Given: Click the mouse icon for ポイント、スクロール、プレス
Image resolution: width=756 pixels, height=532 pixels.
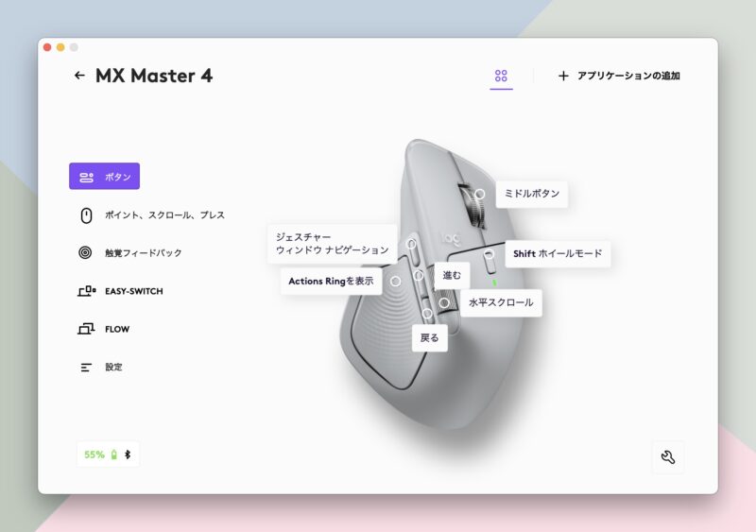Looking at the screenshot, I should pos(86,215).
